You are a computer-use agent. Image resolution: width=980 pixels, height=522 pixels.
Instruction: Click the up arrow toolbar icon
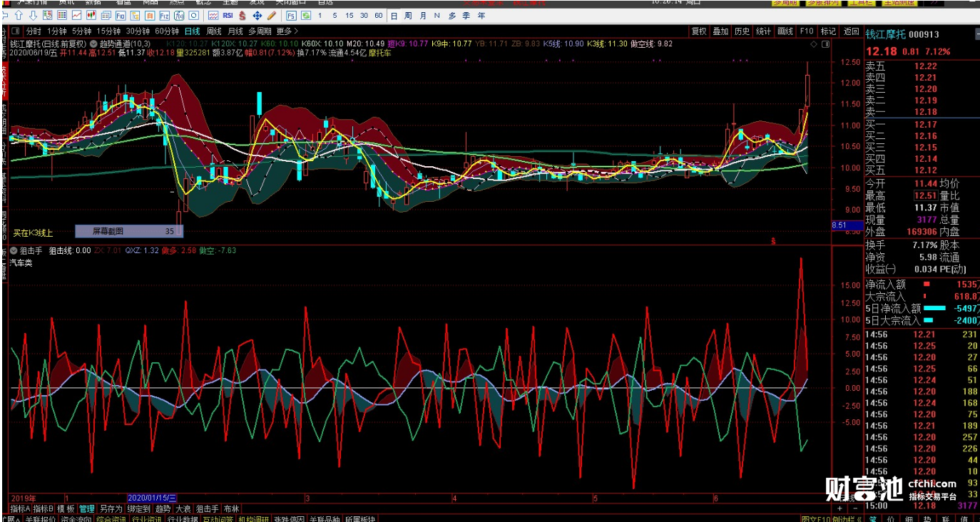[19, 15]
